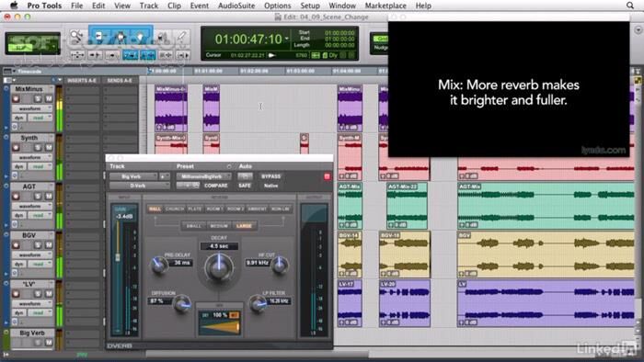Open the Big Verb track selector in plugin
644x362 pixels.
[x=133, y=176]
